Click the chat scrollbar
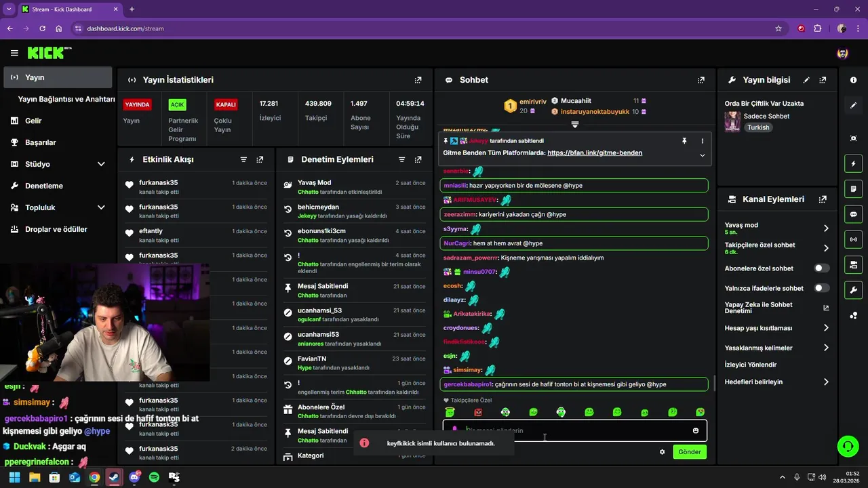 (714, 384)
